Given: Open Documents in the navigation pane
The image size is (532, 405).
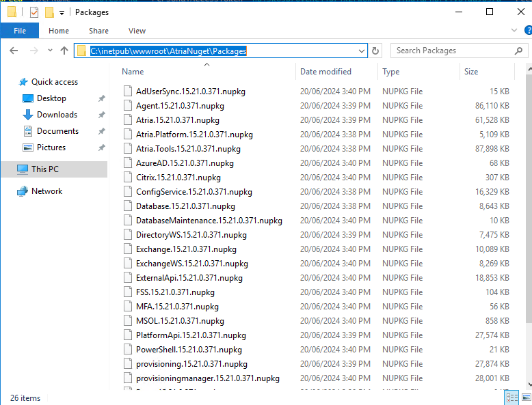Looking at the screenshot, I should click(x=57, y=131).
